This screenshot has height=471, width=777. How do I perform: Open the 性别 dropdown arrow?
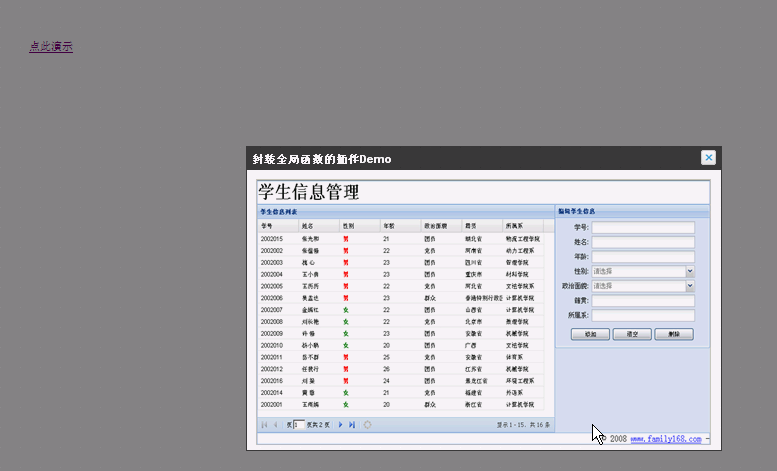(690, 271)
